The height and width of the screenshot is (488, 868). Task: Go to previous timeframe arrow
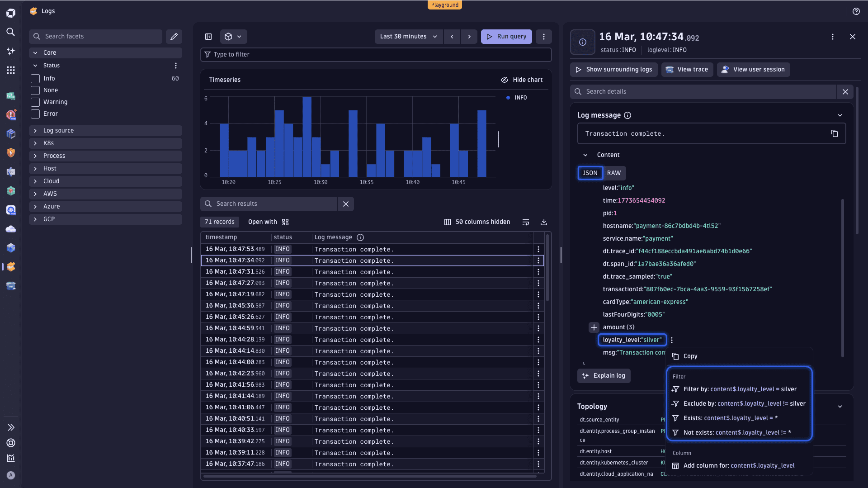click(x=452, y=36)
